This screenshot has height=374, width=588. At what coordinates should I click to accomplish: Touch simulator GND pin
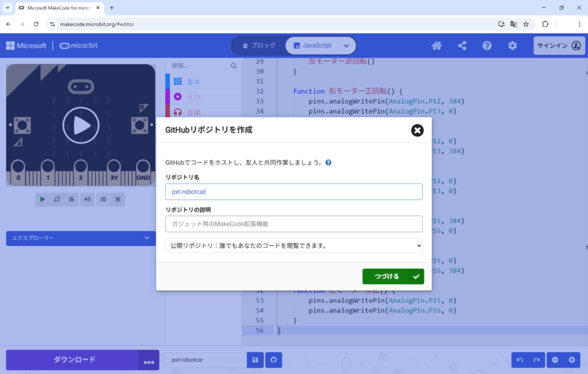point(143,171)
